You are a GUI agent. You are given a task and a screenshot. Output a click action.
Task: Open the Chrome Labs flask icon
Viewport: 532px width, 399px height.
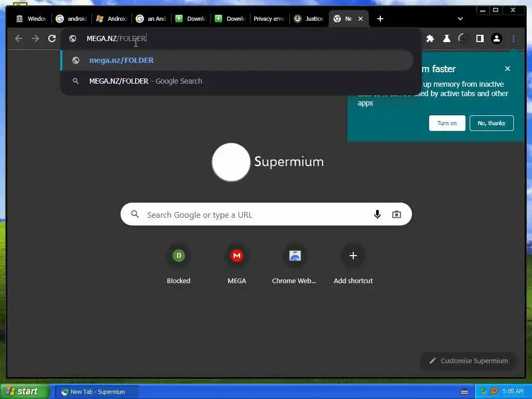coord(447,38)
